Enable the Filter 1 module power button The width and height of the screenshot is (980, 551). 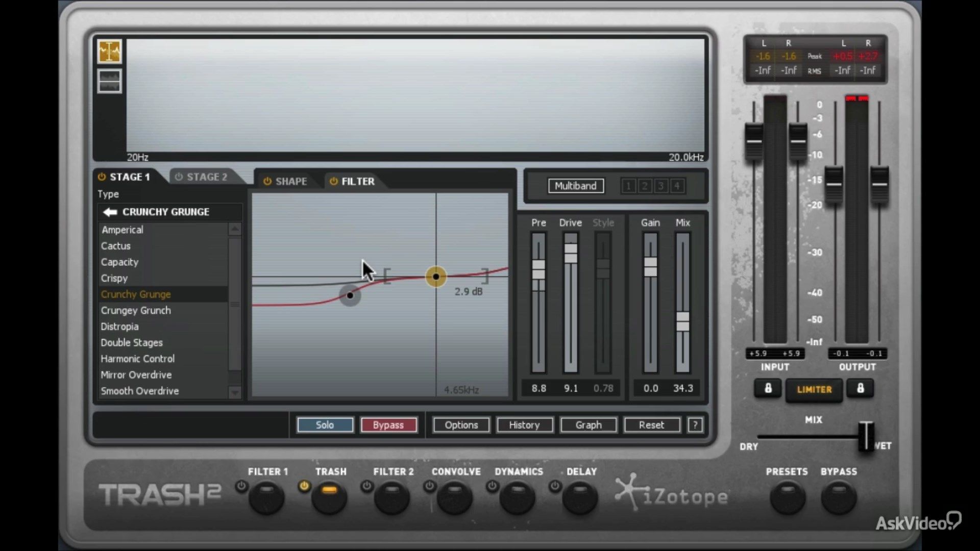coord(241,486)
